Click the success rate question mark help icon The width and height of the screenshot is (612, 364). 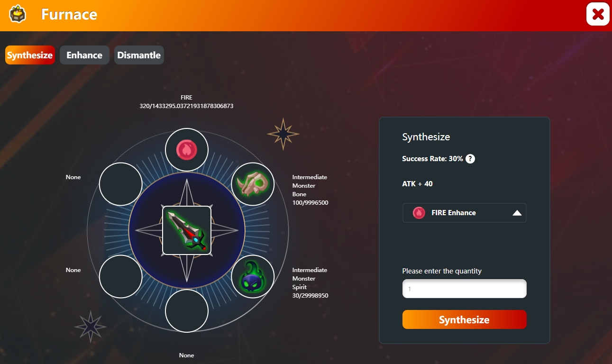coord(470,159)
